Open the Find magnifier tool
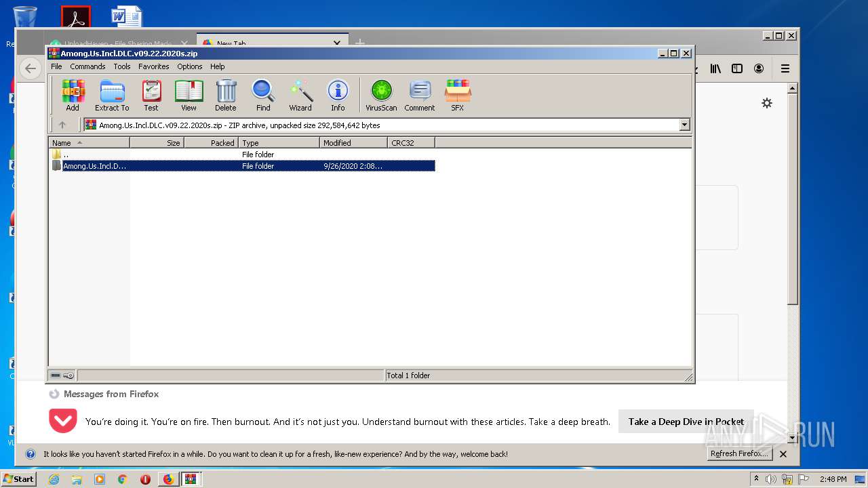The height and width of the screenshot is (488, 868). (x=263, y=95)
